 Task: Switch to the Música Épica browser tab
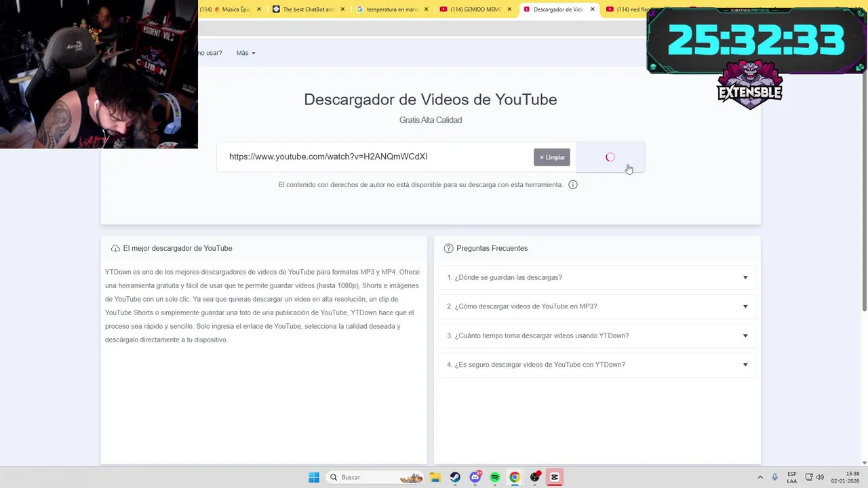pyautogui.click(x=229, y=9)
